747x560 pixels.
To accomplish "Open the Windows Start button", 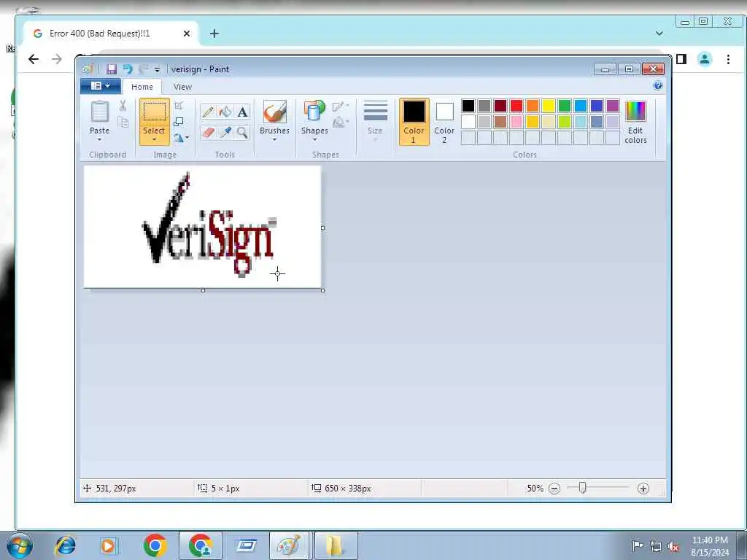I will (x=20, y=545).
